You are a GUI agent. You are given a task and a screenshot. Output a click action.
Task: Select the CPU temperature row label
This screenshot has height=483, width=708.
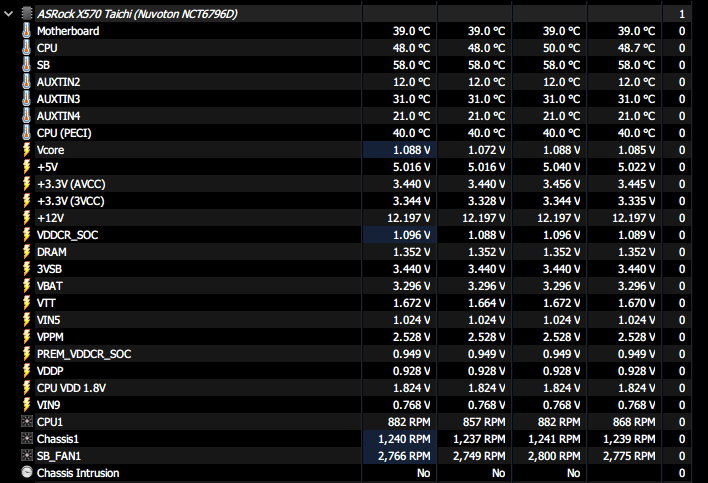[x=47, y=48]
